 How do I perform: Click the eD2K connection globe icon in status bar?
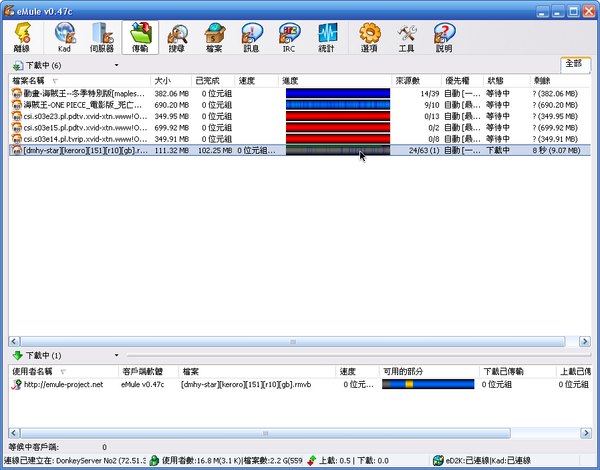[438, 460]
